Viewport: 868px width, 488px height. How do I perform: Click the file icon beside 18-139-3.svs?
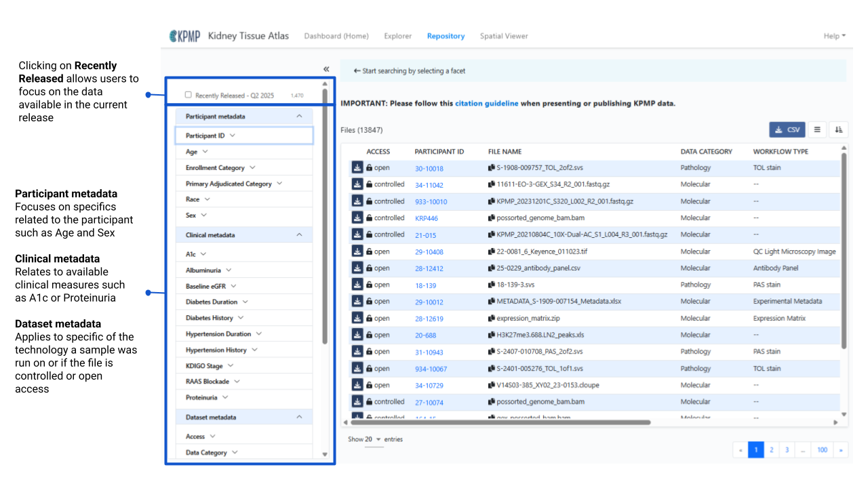492,285
